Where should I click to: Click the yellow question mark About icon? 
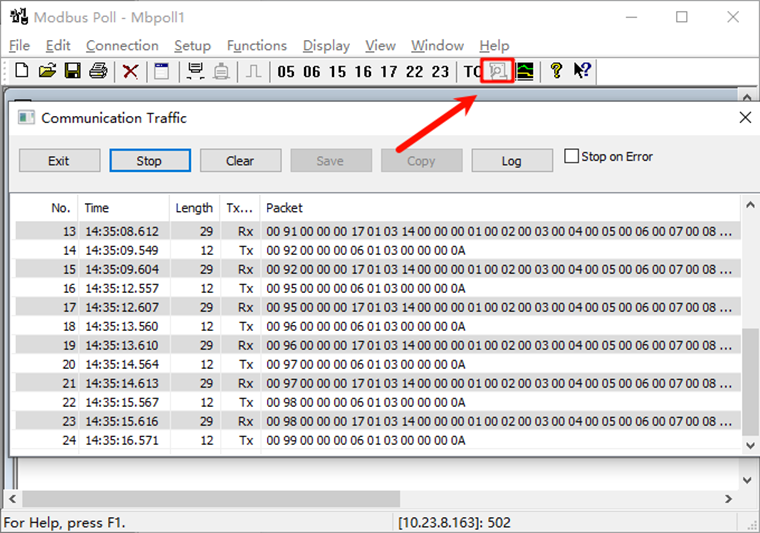(556, 71)
